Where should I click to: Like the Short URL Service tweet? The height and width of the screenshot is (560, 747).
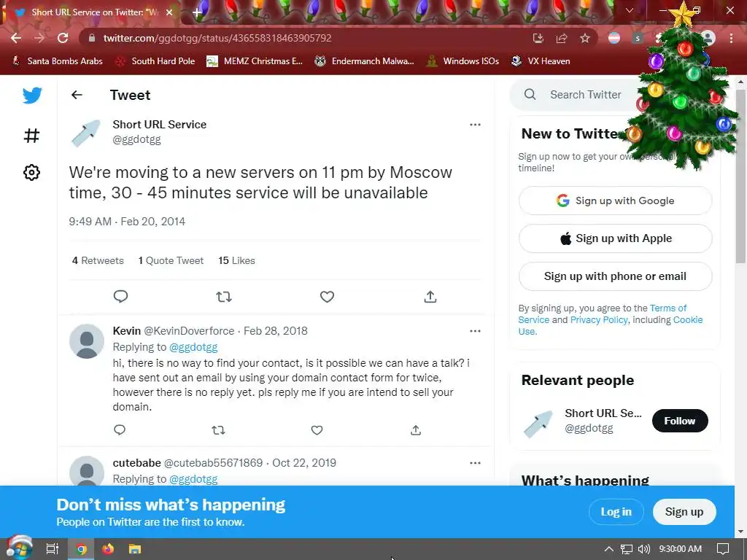327,297
